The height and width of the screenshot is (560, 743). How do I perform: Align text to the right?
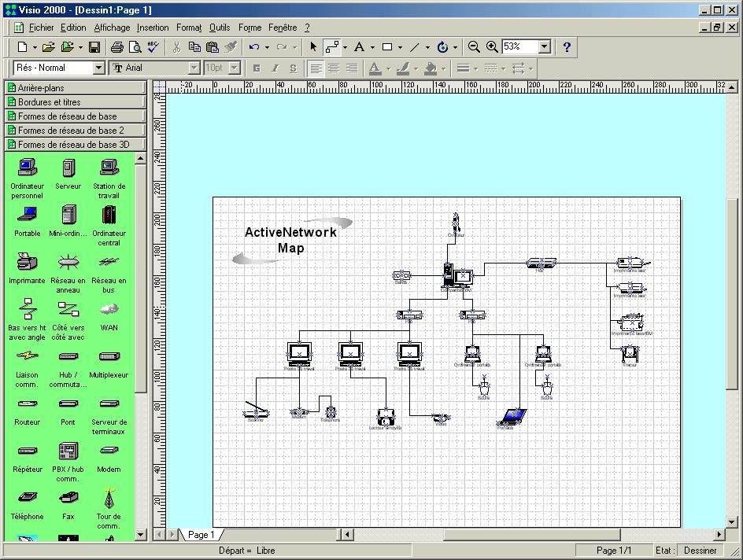352,68
